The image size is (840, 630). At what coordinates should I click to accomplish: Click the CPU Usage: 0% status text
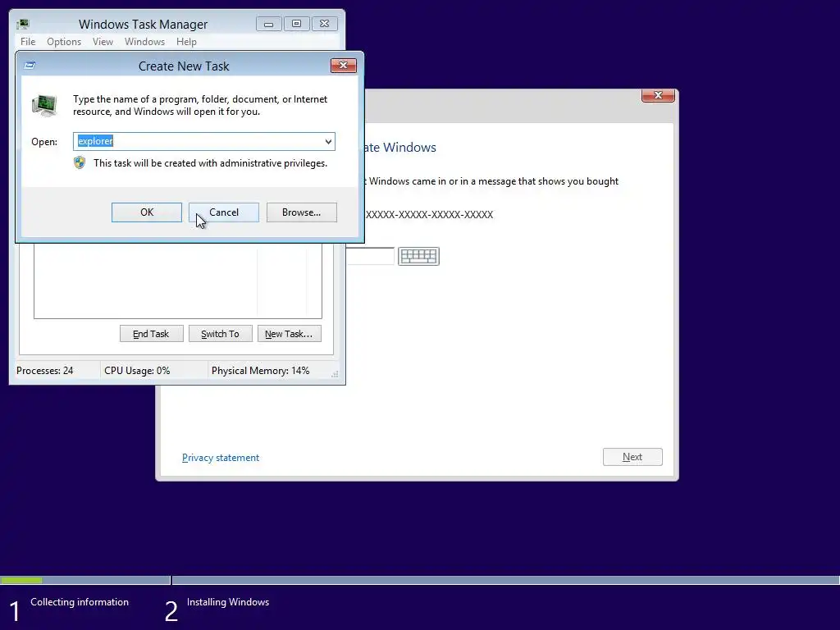pos(137,371)
